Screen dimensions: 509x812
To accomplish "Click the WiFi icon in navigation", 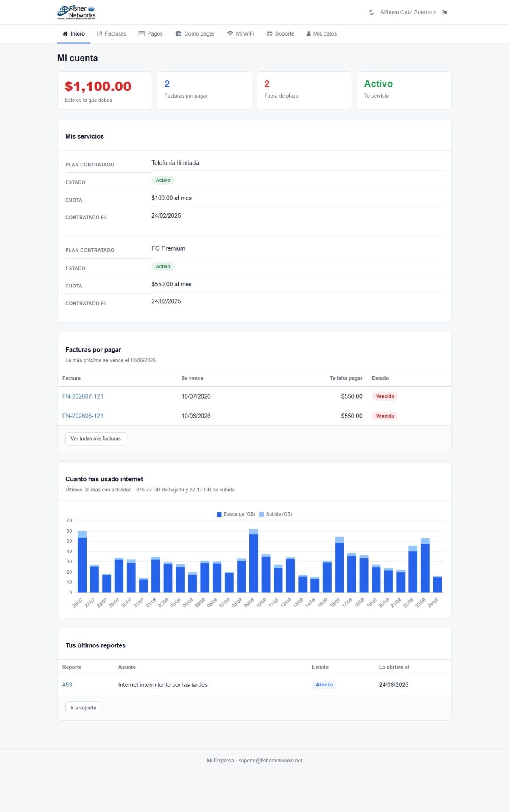I will [230, 34].
